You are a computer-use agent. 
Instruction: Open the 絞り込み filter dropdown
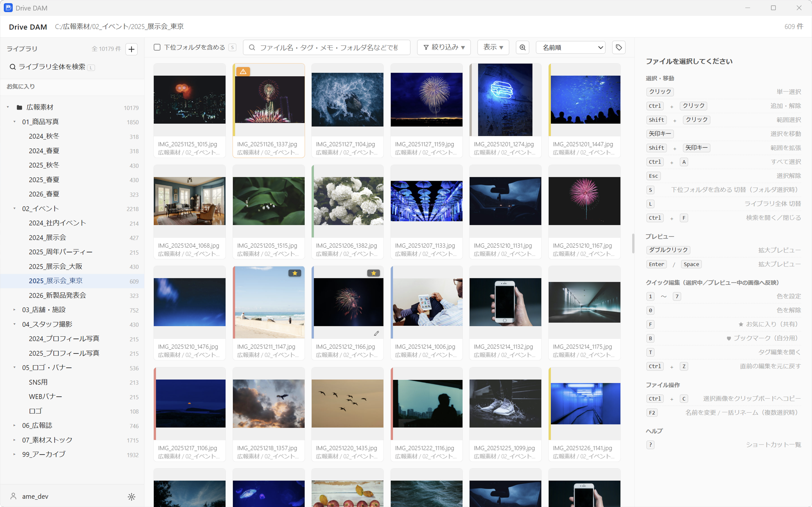(x=444, y=47)
